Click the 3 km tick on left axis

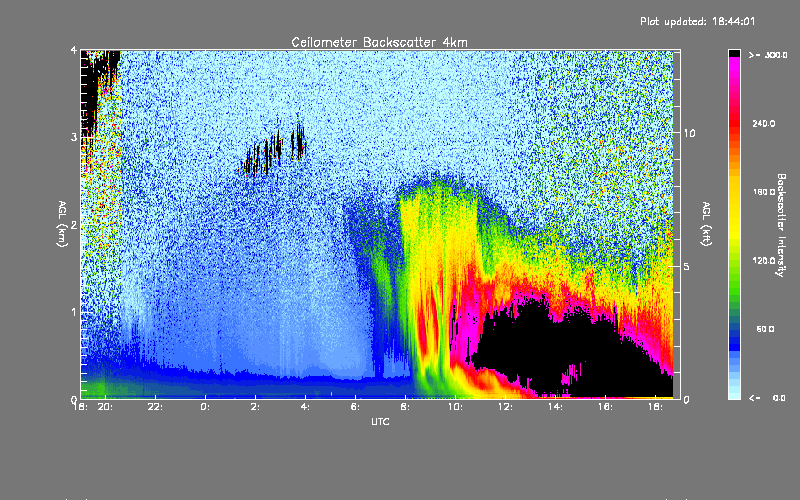(x=74, y=137)
